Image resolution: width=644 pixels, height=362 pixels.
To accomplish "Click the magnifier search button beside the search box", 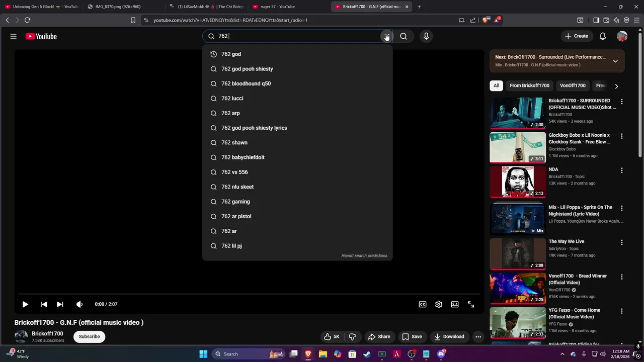I will (x=404, y=36).
